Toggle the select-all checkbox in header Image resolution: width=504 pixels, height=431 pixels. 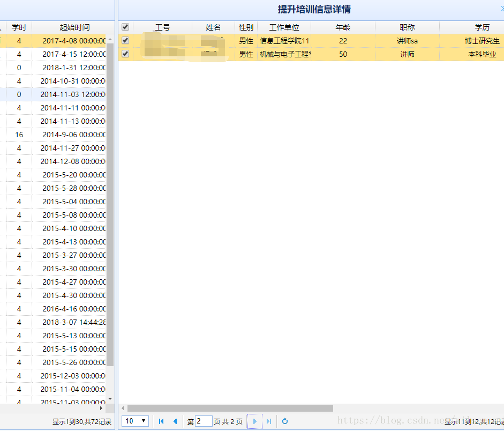tap(125, 27)
